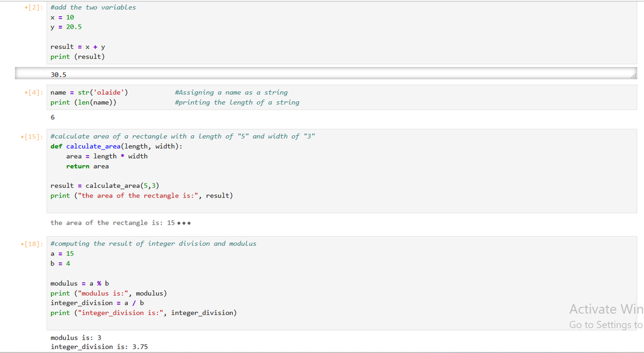This screenshot has width=644, height=353.
Task: Click the line 'print ("modulus is:", modulus)'
Action: pyautogui.click(x=108, y=293)
